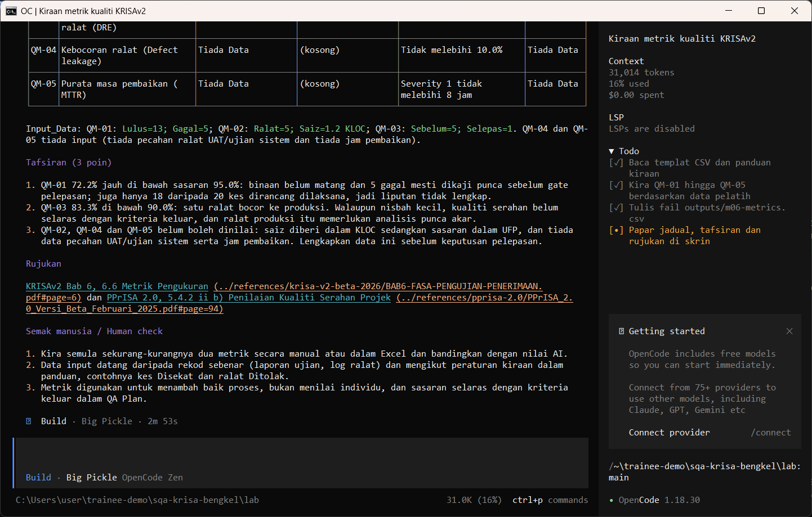
Task: Click 2m 53s duration in message footer
Action: [163, 421]
